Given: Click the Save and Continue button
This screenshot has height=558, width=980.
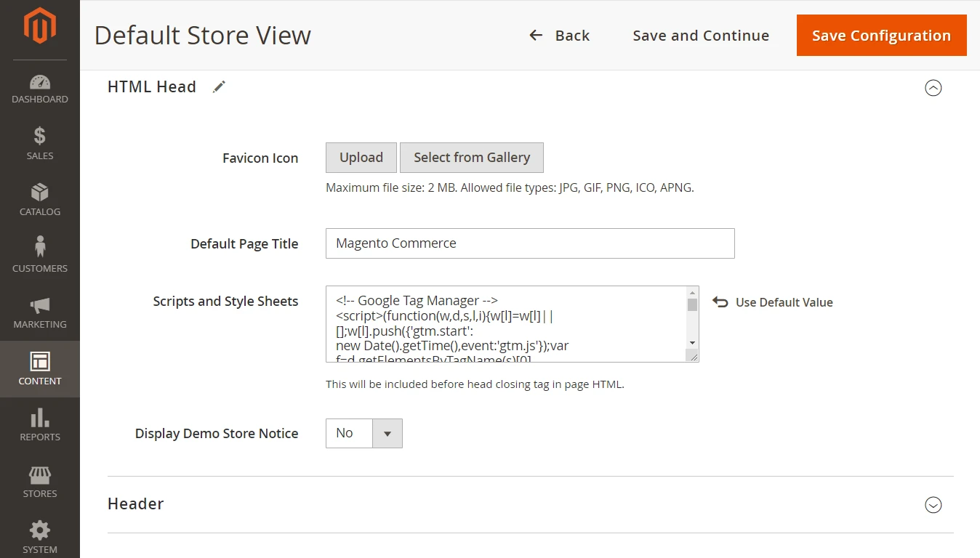Looking at the screenshot, I should (x=700, y=36).
